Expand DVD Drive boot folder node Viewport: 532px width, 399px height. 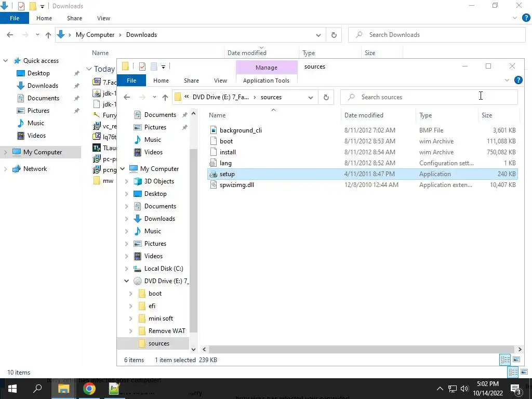130,294
